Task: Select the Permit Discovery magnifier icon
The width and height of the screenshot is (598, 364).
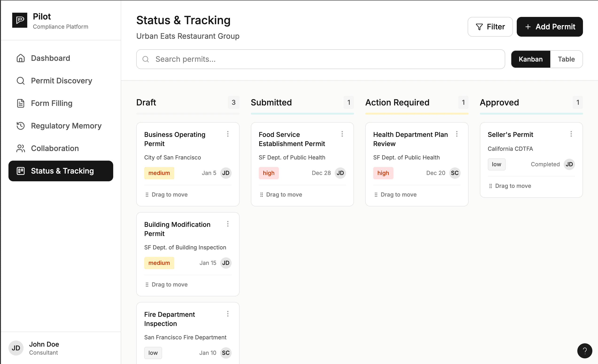Action: pyautogui.click(x=20, y=81)
